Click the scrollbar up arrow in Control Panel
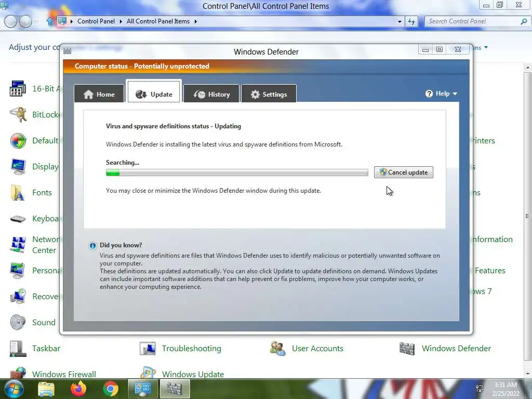 click(527, 68)
